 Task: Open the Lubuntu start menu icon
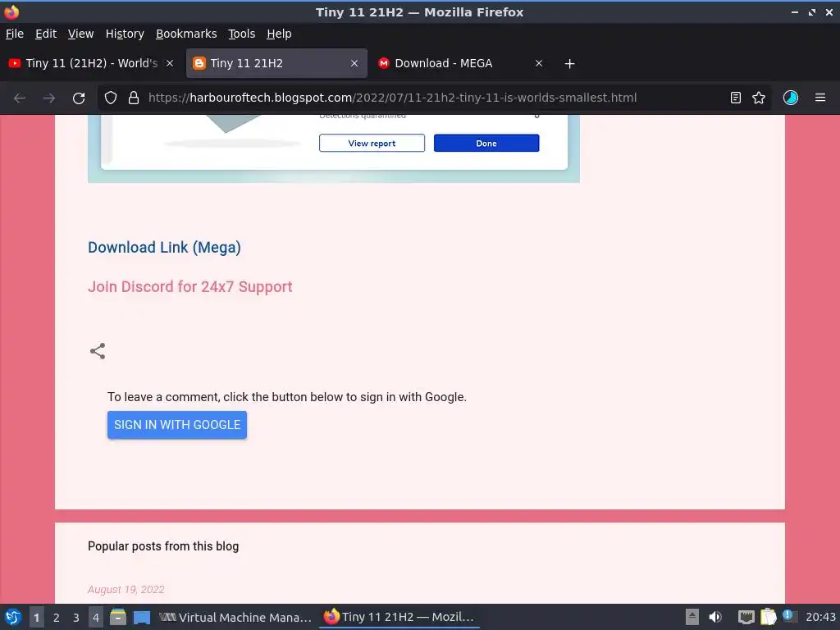click(x=13, y=617)
